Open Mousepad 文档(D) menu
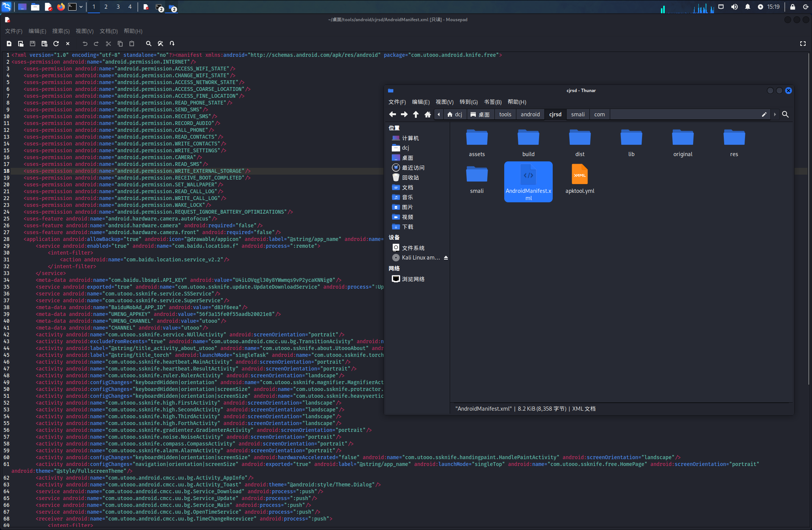The image size is (812, 530). click(109, 31)
